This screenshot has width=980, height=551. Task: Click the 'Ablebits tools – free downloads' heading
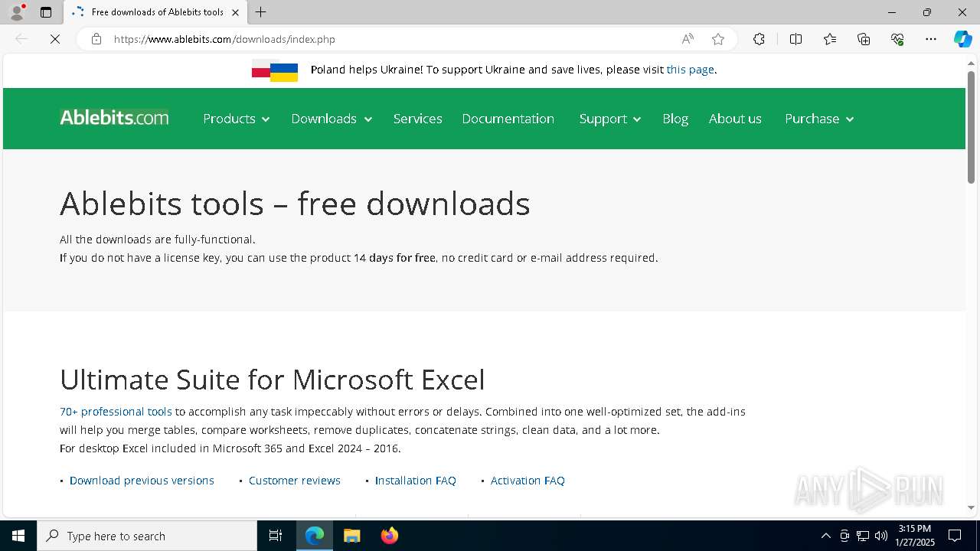coord(295,204)
